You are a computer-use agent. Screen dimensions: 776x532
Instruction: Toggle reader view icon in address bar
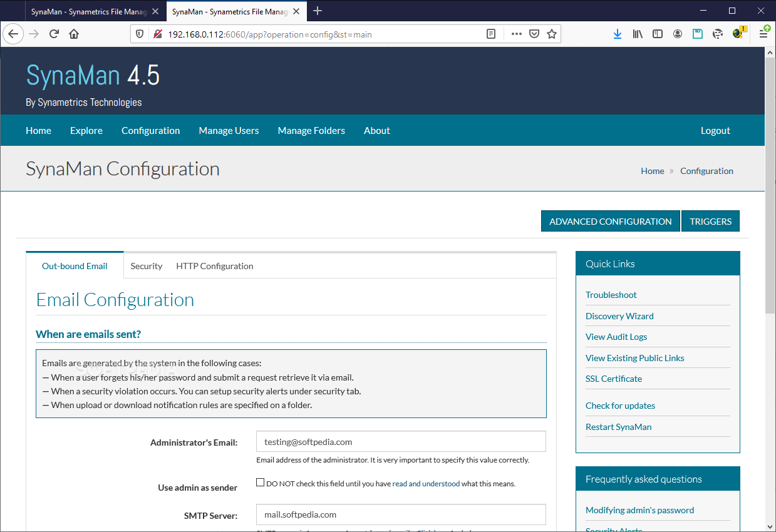point(492,34)
